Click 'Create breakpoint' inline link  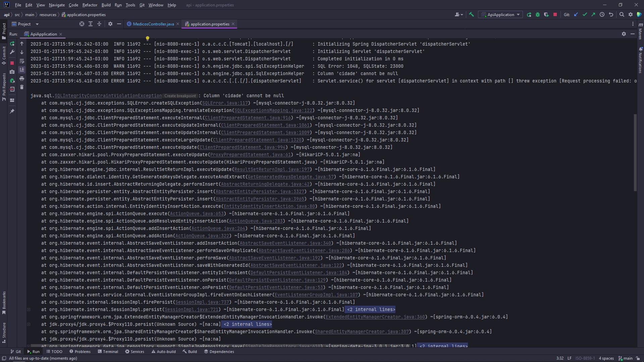[x=180, y=96]
